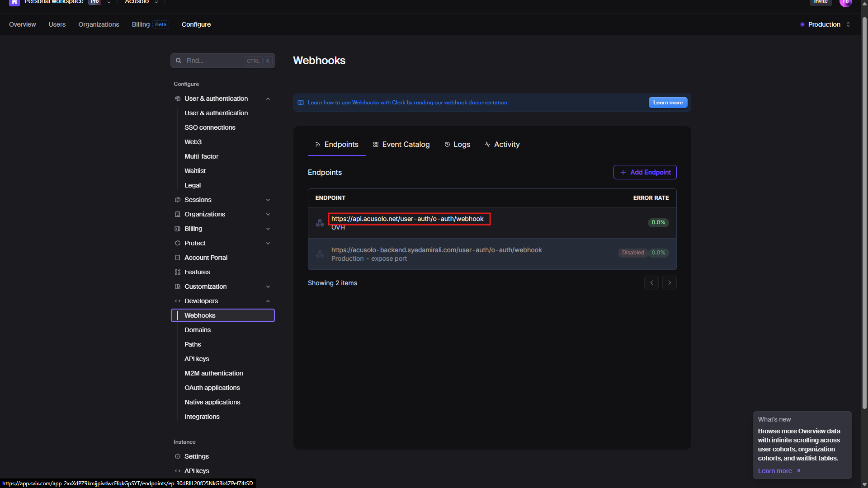Click the webhook icon for disabled syedamirali endpoint
This screenshot has height=488, width=868.
pyautogui.click(x=320, y=254)
